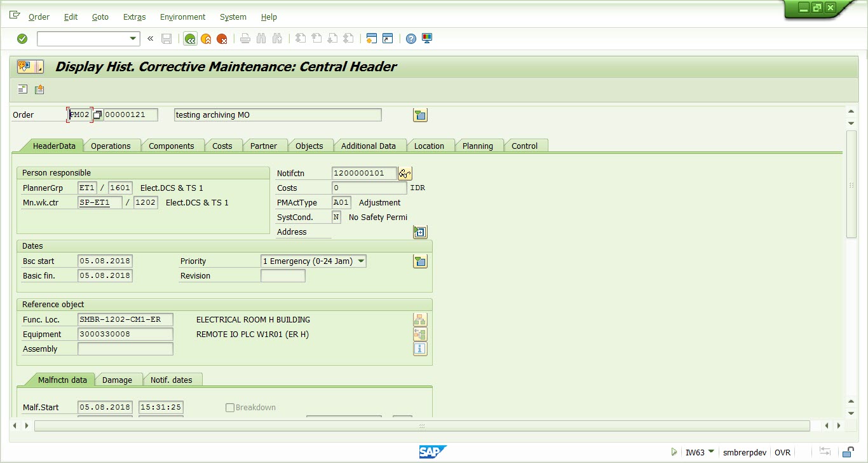Open the Services for Object dropdown arrow

[40, 67]
